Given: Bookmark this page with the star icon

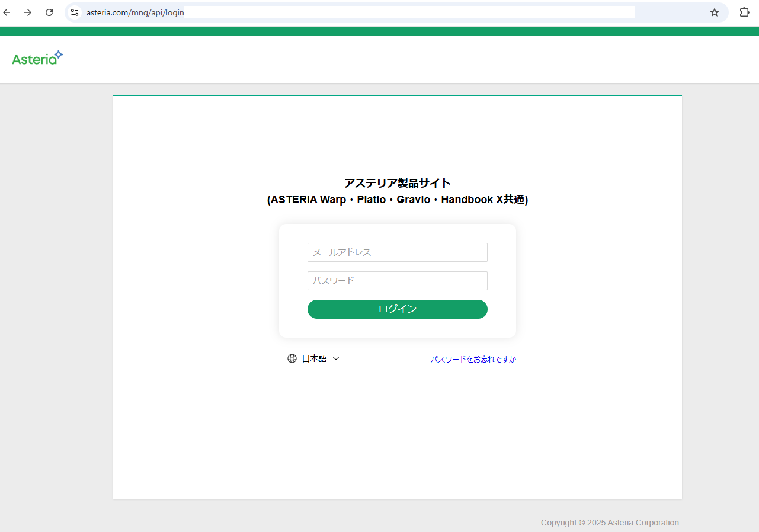Looking at the screenshot, I should [715, 12].
